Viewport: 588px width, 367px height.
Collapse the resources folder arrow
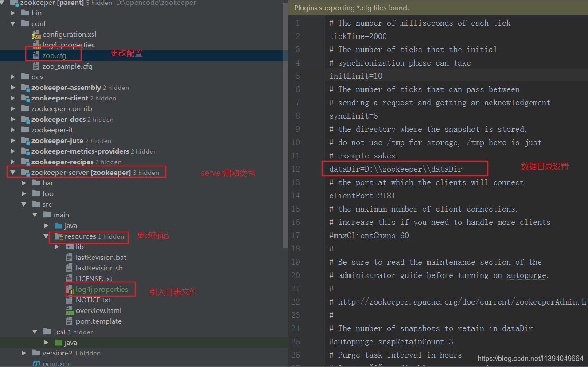point(46,236)
